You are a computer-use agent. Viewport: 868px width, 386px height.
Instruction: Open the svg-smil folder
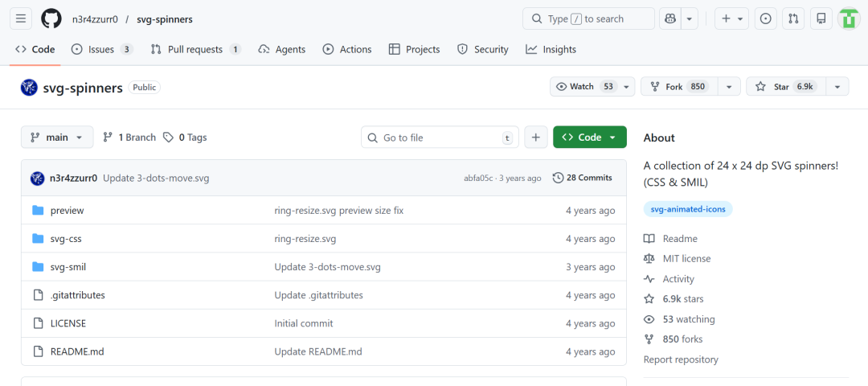68,267
